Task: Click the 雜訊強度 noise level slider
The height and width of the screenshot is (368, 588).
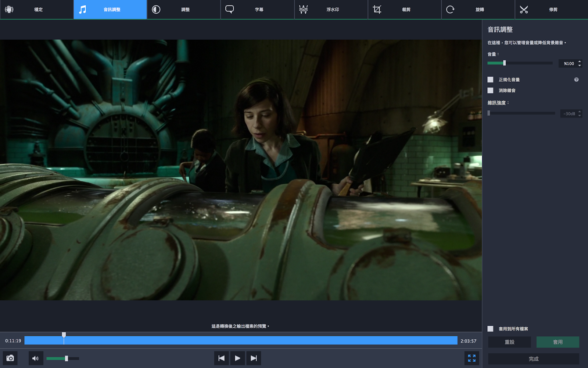Action: pos(521,113)
